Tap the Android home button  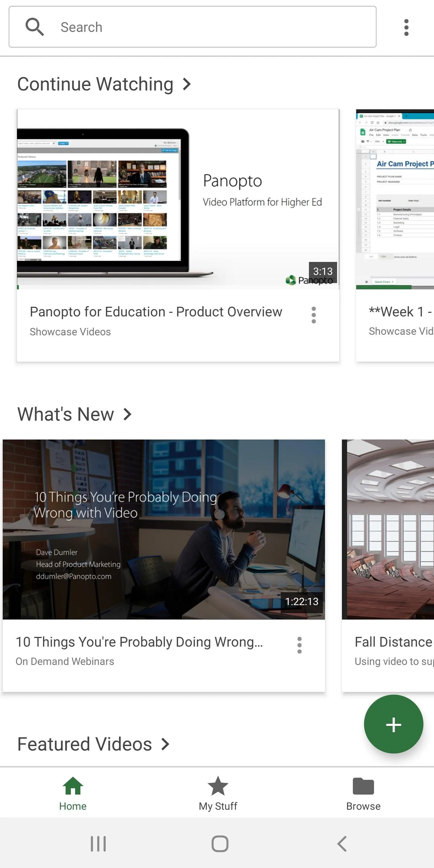click(220, 844)
